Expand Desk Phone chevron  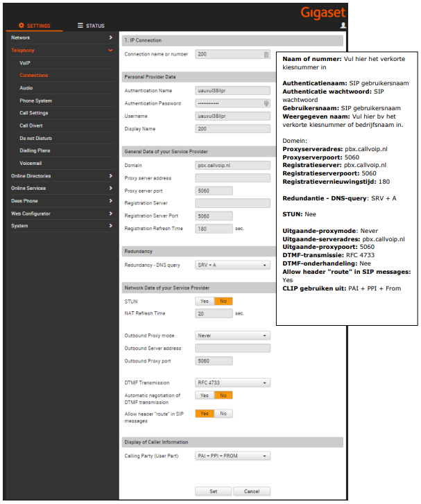click(x=111, y=201)
